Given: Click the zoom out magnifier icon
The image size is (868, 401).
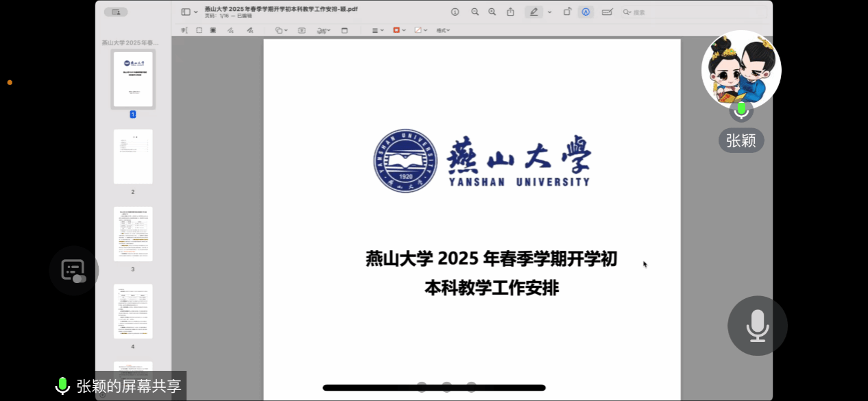Looking at the screenshot, I should pyautogui.click(x=475, y=12).
